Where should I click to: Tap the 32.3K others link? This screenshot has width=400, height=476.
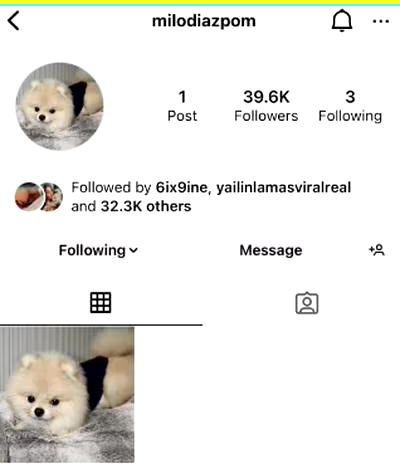coord(146,206)
